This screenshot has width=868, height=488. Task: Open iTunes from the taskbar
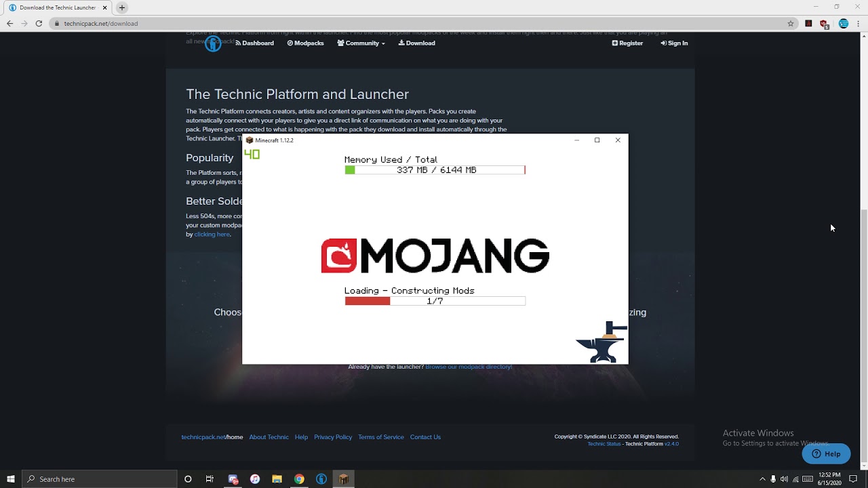tap(255, 479)
